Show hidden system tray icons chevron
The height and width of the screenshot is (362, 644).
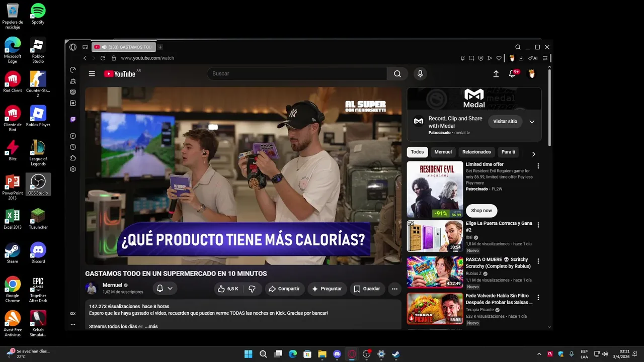click(539, 354)
